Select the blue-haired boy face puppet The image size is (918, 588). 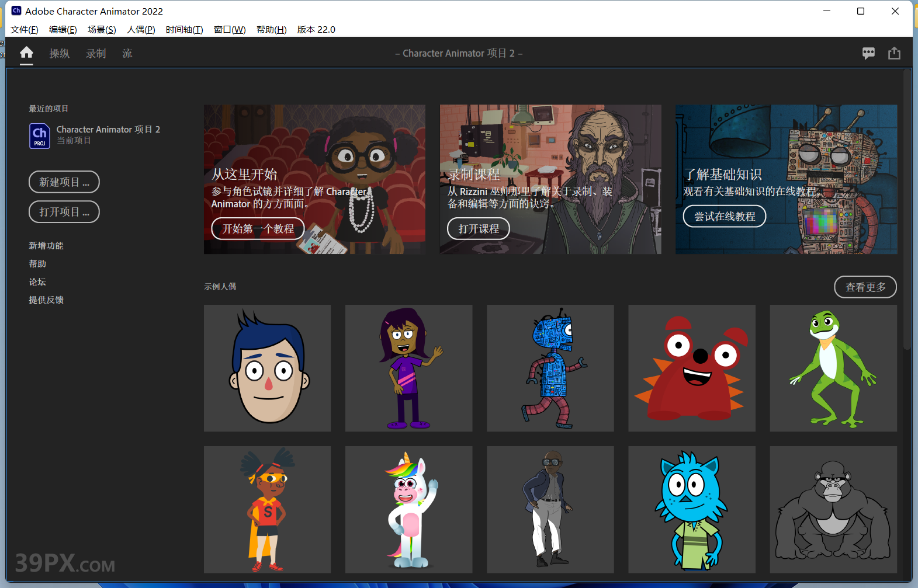(268, 368)
